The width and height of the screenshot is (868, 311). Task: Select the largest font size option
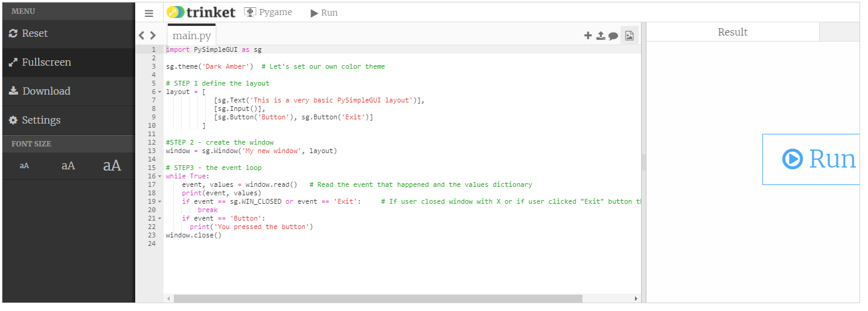pyautogui.click(x=112, y=166)
